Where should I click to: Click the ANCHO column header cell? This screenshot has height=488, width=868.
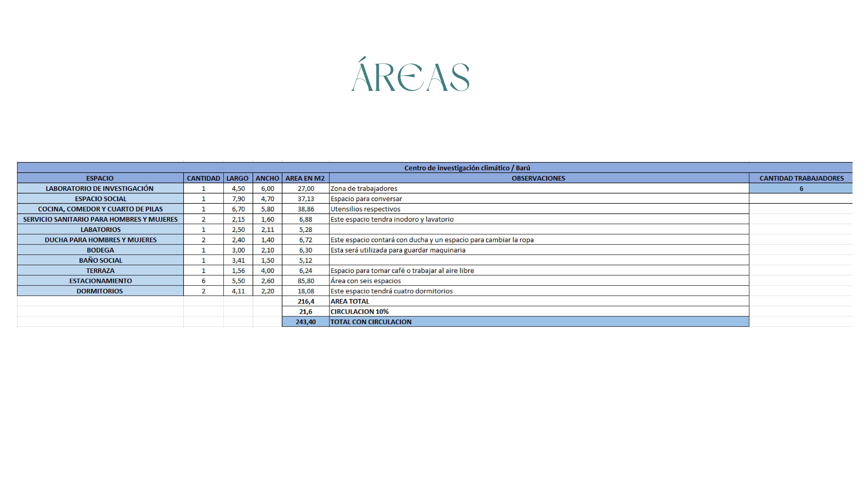[267, 178]
